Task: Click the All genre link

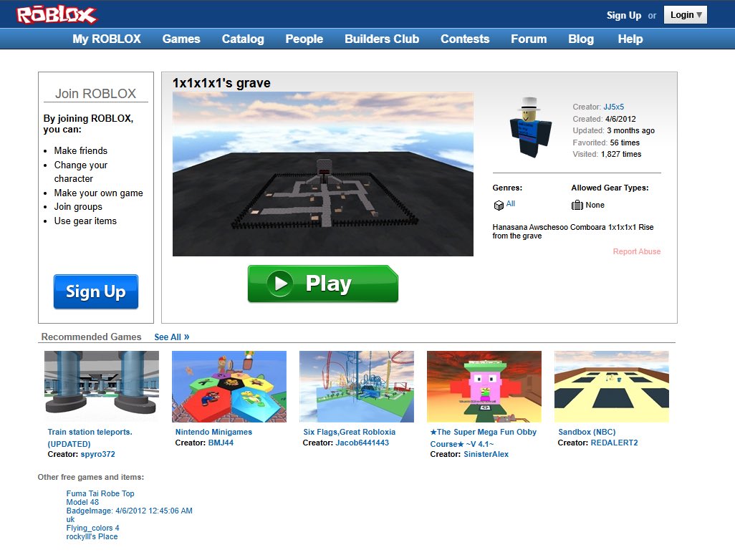Action: pyautogui.click(x=511, y=203)
